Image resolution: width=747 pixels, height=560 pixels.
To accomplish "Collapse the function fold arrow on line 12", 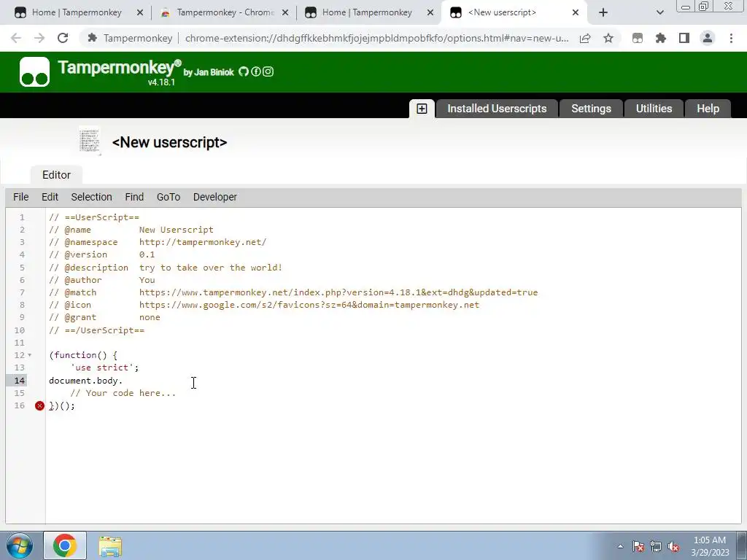I will 29,355.
